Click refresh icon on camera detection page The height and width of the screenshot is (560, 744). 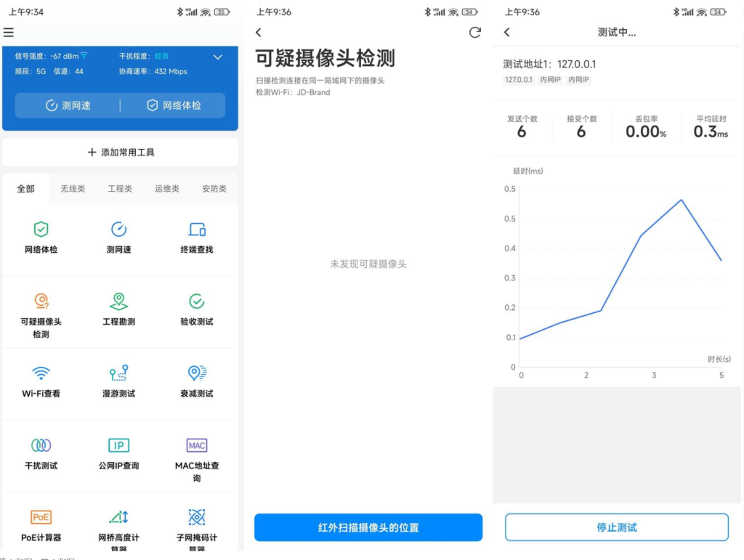[x=475, y=33]
